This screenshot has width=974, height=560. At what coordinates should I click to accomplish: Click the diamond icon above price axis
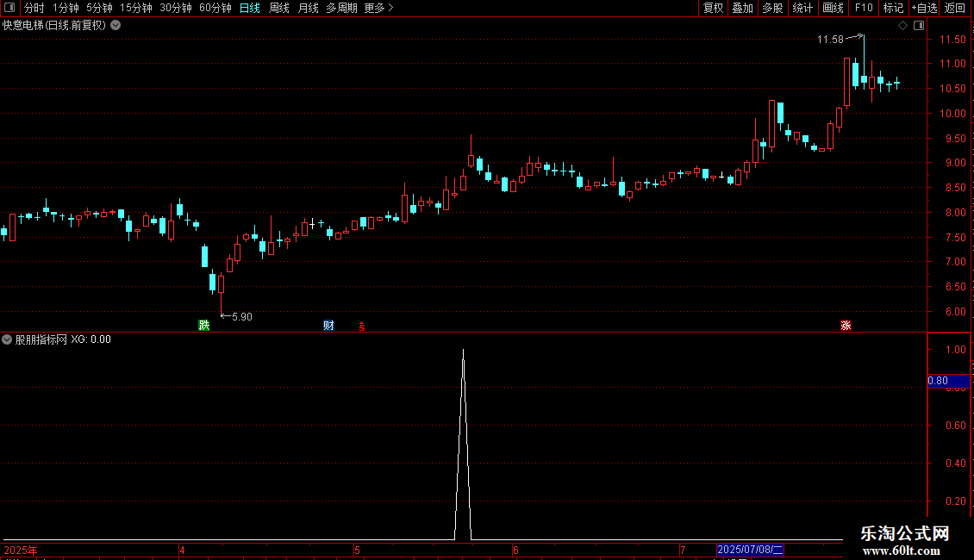pos(903,26)
